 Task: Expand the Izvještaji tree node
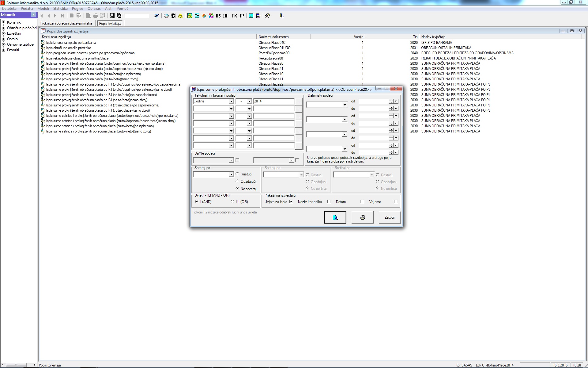pos(4,33)
